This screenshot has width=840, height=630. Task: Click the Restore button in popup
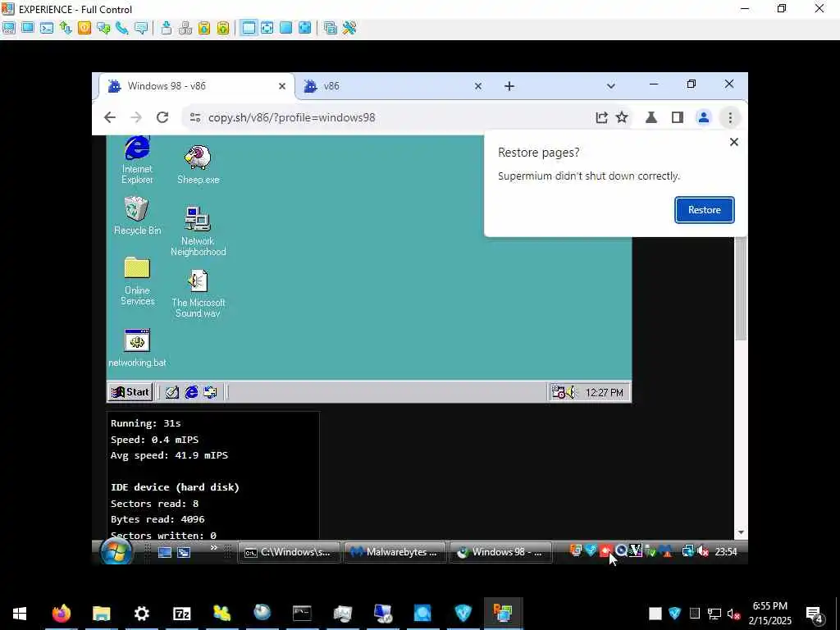pyautogui.click(x=705, y=209)
